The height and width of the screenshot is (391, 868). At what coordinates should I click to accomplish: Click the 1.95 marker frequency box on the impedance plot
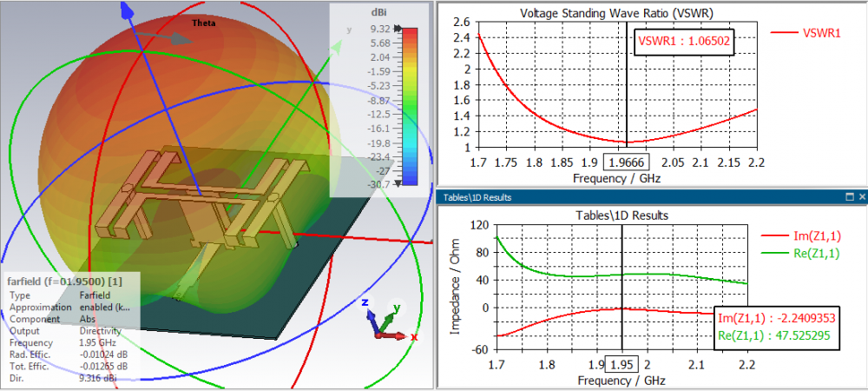coord(622,365)
